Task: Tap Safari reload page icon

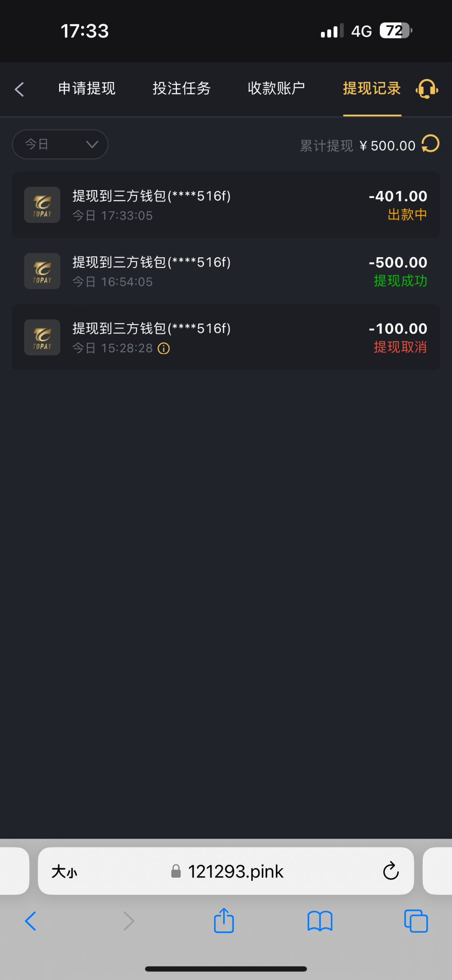Action: pyautogui.click(x=390, y=871)
